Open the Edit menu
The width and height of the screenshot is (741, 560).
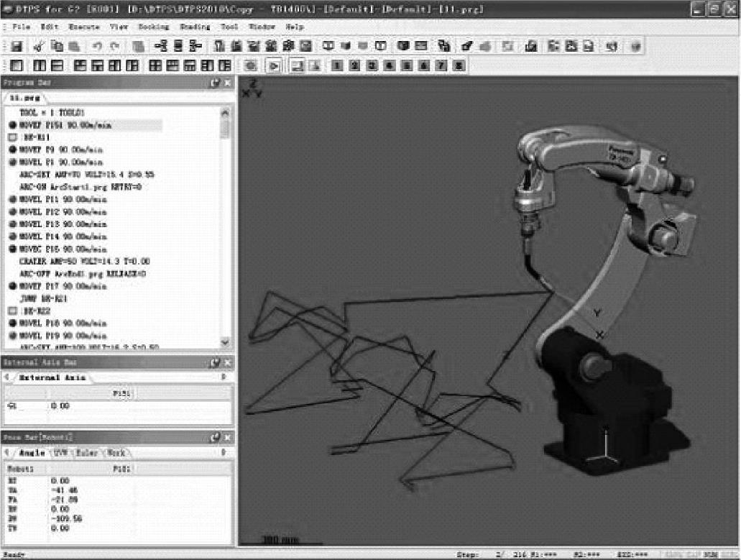click(49, 27)
